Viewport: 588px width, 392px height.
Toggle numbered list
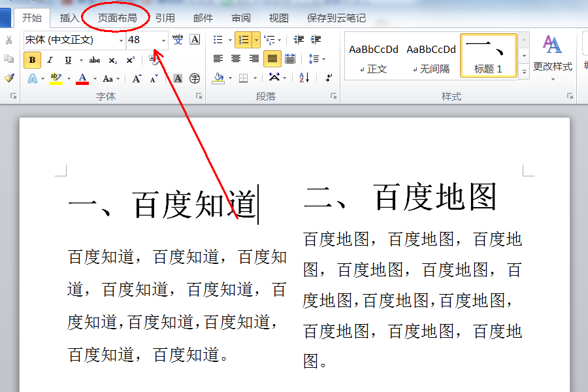point(244,40)
